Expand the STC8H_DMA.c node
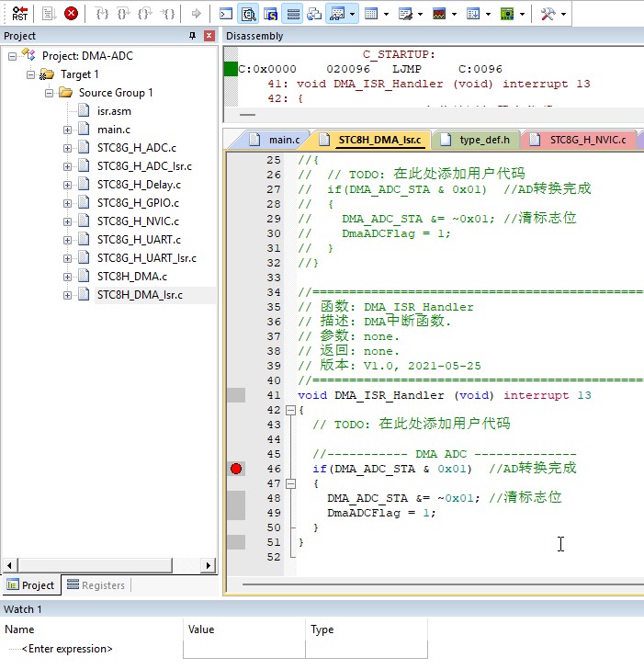 click(x=67, y=277)
